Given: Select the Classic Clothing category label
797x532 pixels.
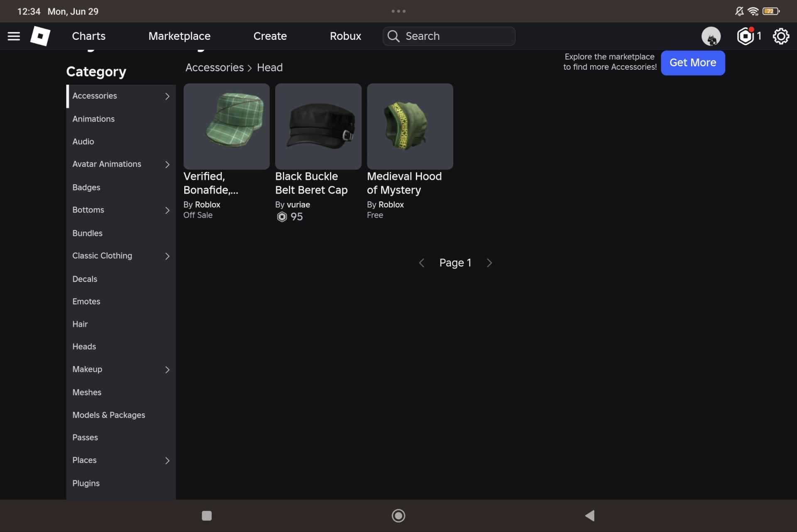Looking at the screenshot, I should click(102, 256).
